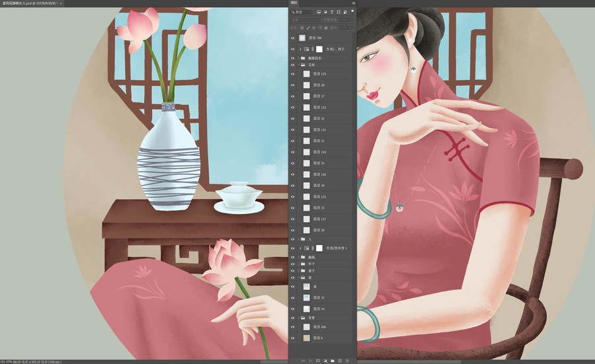595x364 pixels.
Task: Create a new layer with the plus icon
Action: (x=340, y=361)
